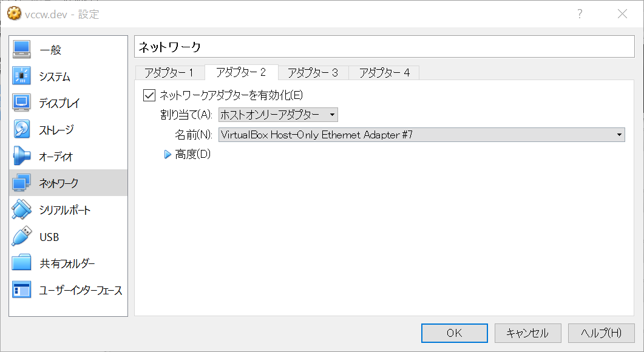
Task: Click the キャンセル (Cancel) button
Action: 528,333
